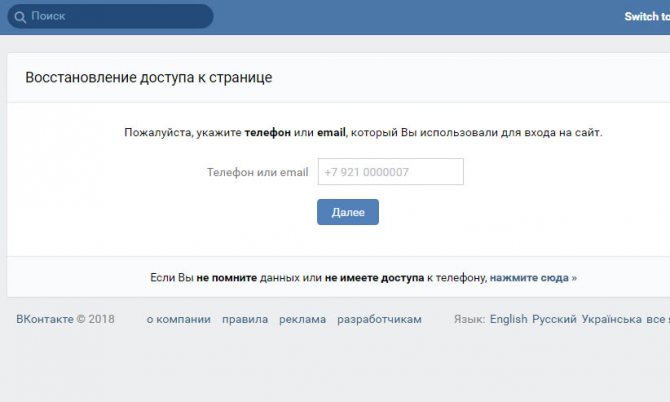This screenshot has height=402, width=670.
Task: Click the Телефон или email field label
Action: point(257,172)
